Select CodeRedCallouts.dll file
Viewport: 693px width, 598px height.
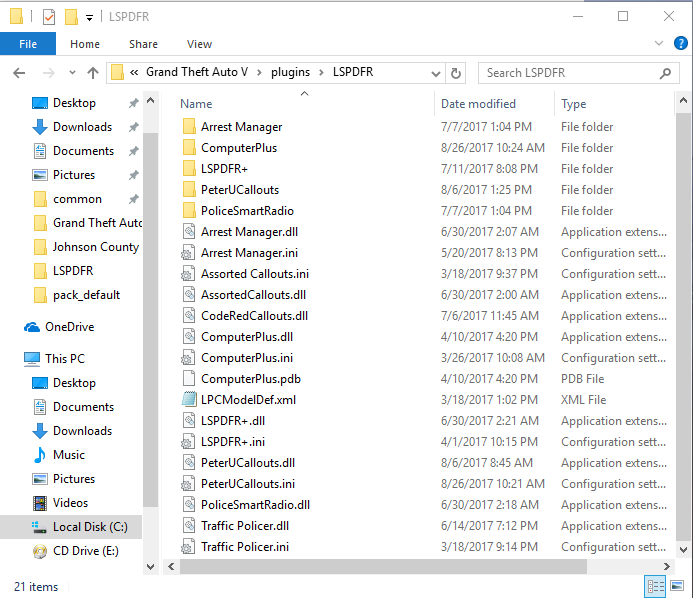254,316
